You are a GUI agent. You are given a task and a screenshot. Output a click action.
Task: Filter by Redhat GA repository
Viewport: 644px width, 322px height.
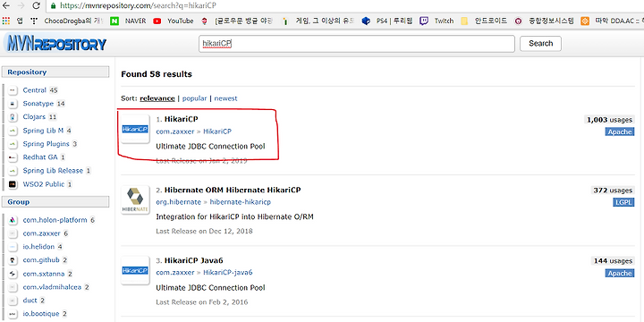(x=40, y=157)
